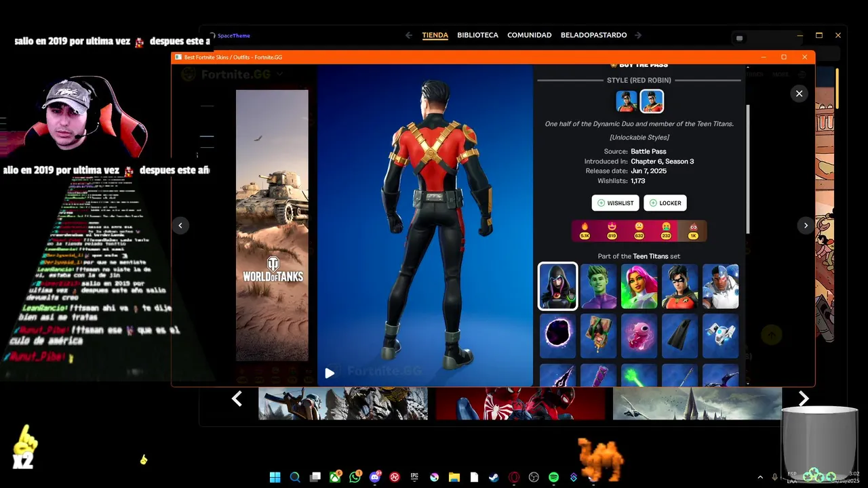Viewport: 868px width, 488px height.
Task: React with the neutral face emoji
Action: [639, 230]
